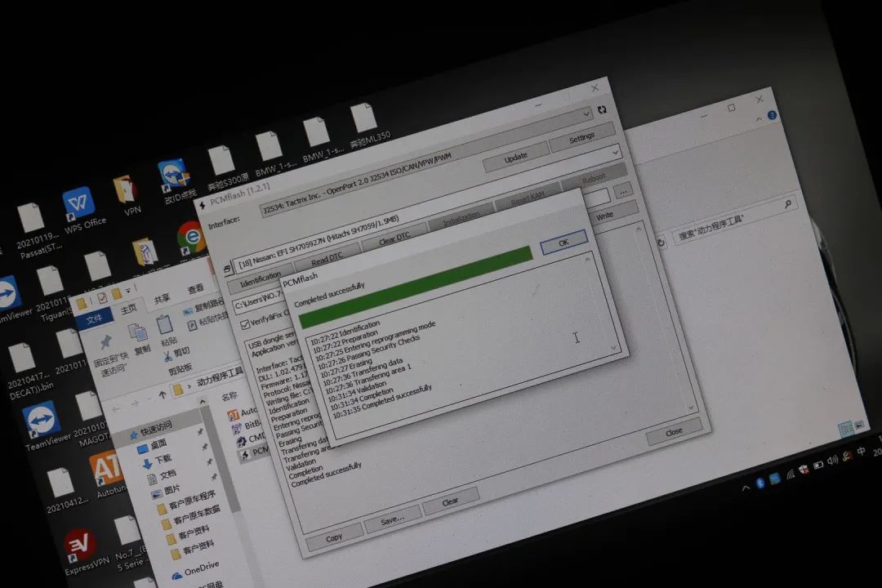Viewport: 882px width, 588px height.
Task: Click the file path field C:\Users\NO.7
Action: (x=257, y=303)
